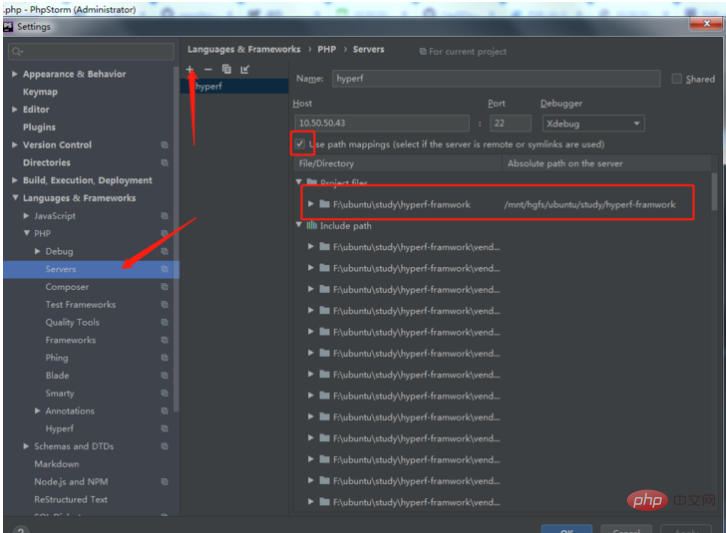Click the settings search field
726x533 pixels.
pos(91,51)
